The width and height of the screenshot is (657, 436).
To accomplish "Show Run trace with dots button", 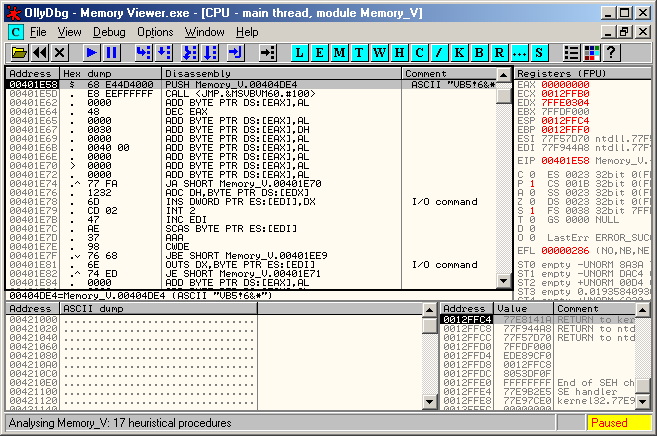I will (x=519, y=53).
